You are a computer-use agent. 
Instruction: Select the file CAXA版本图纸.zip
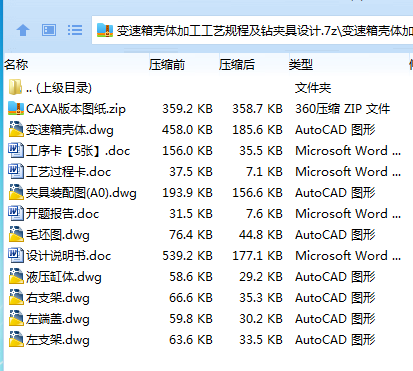point(76,109)
